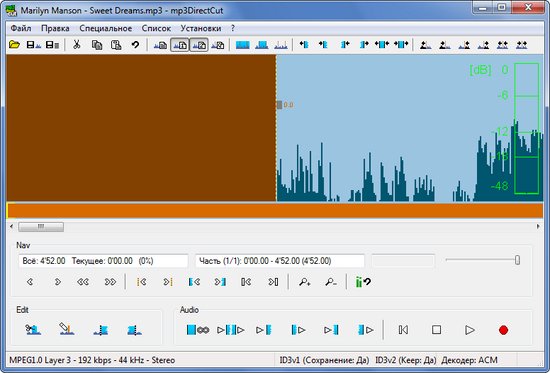
Task: Go to file end in Nav panel
Action: coord(273,281)
